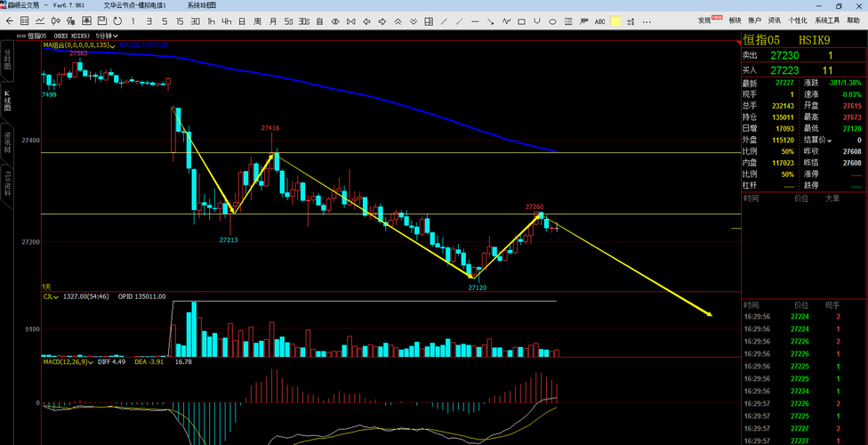Switch to the time-share line chart icon
The height and width of the screenshot is (445, 868).
[x=40, y=21]
